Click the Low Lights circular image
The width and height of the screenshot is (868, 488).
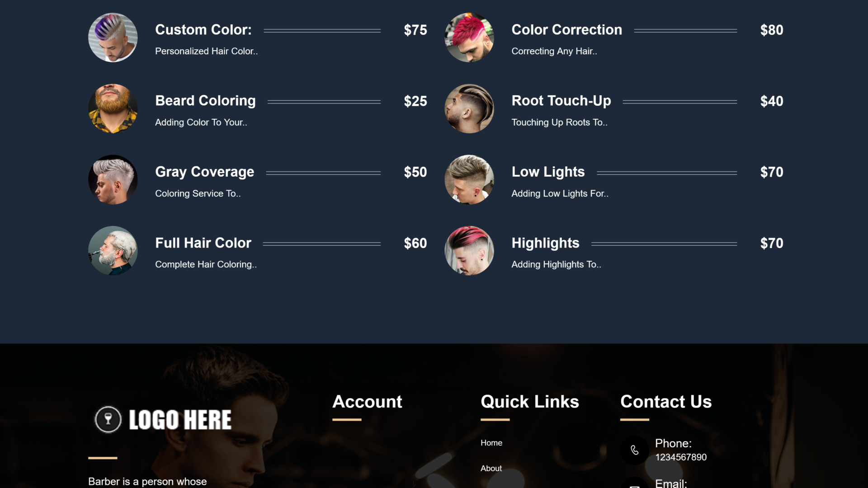(469, 180)
